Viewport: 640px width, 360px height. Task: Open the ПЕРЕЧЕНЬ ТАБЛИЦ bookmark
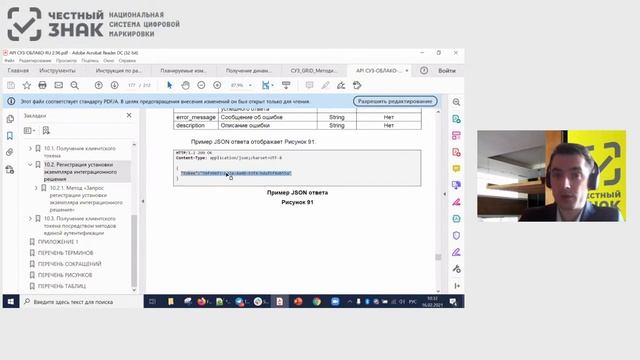click(62, 286)
